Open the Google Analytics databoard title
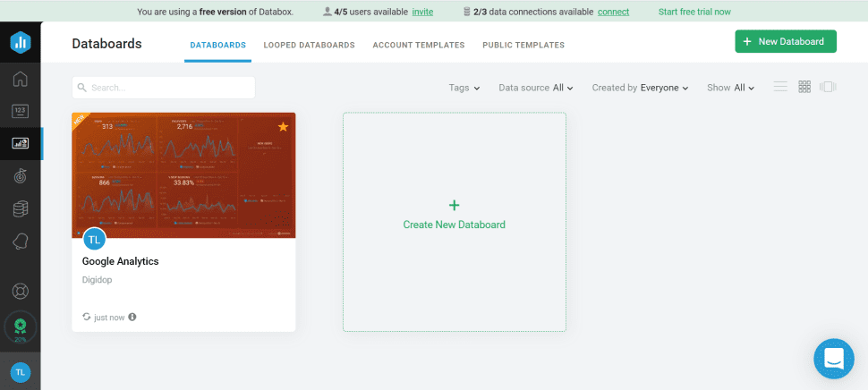This screenshot has height=390, width=868. (x=121, y=261)
